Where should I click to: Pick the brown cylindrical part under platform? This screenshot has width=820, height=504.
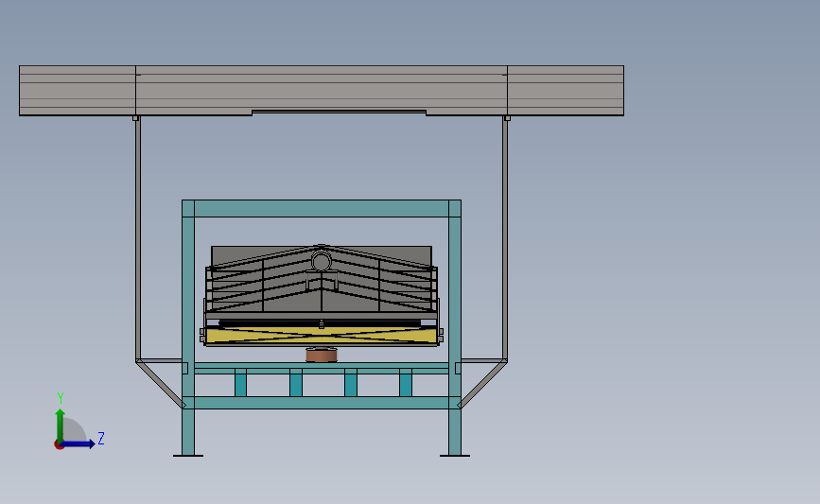coord(322,356)
